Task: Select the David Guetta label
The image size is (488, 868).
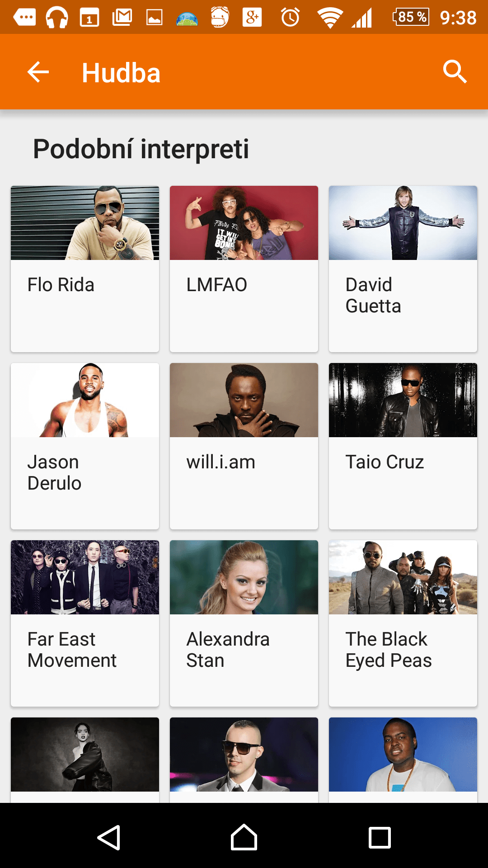Action: (373, 295)
